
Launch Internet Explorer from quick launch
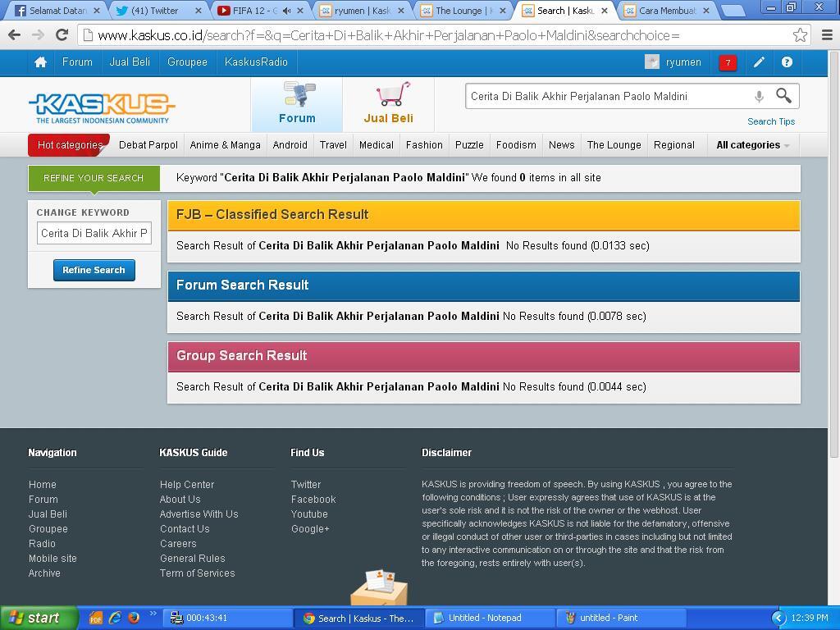pyautogui.click(x=115, y=619)
